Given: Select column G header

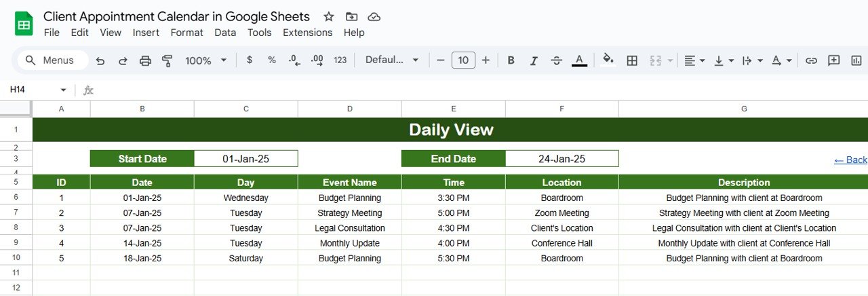Looking at the screenshot, I should coord(743,109).
